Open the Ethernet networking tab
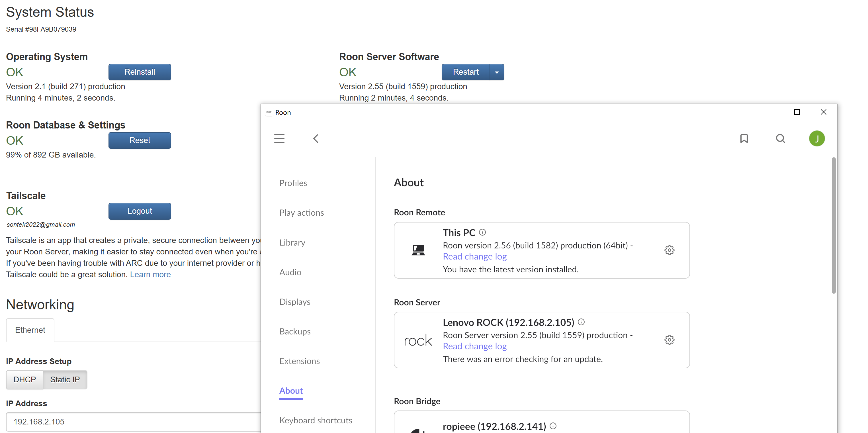Image resolution: width=868 pixels, height=433 pixels. click(x=30, y=330)
